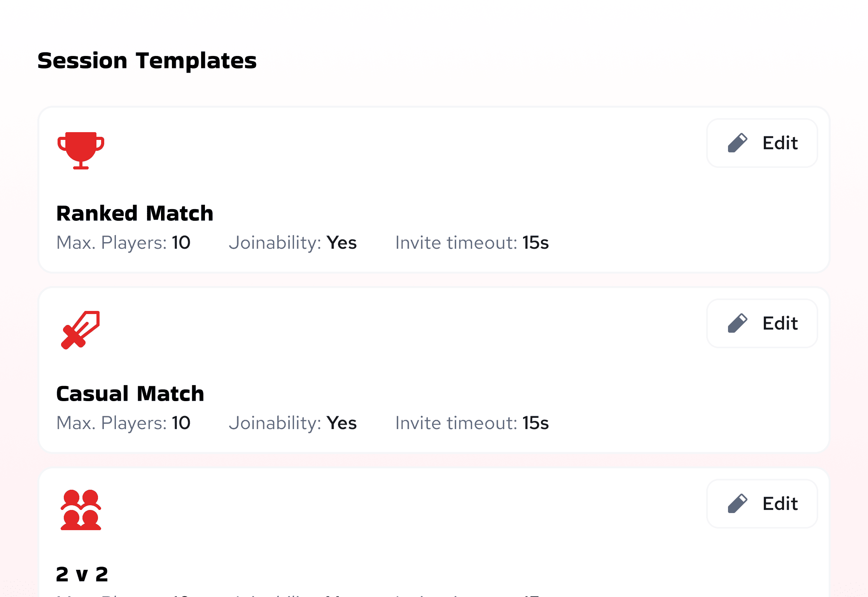Click the pencil icon in Ranked Match's Edit button
This screenshot has width=868, height=597.
tap(737, 143)
